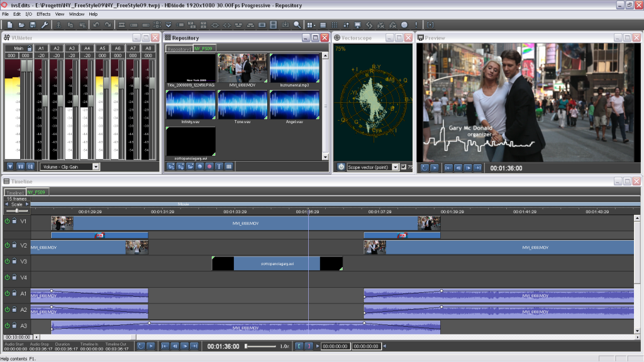
Task: Click the New project icon in toolbar
Action: (x=9, y=25)
